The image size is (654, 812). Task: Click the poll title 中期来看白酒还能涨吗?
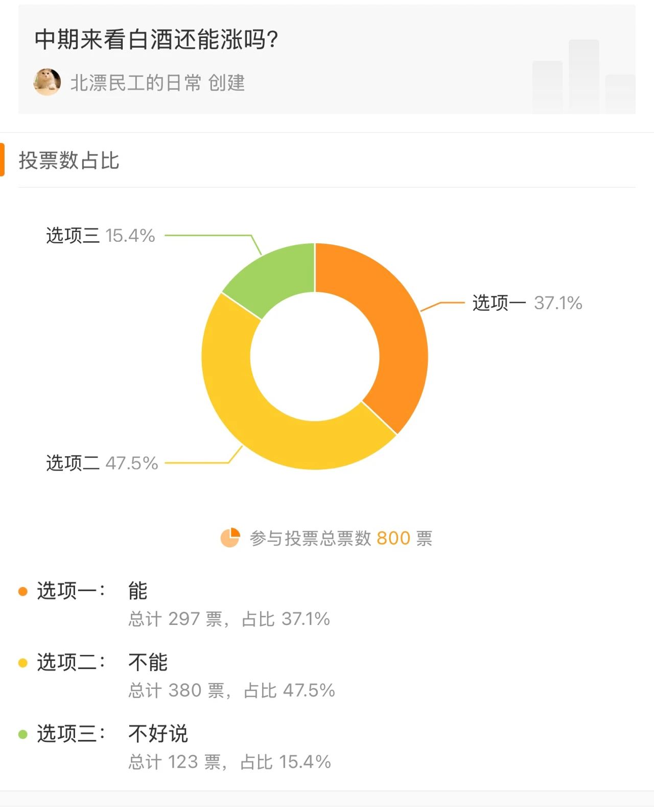pyautogui.click(x=156, y=39)
